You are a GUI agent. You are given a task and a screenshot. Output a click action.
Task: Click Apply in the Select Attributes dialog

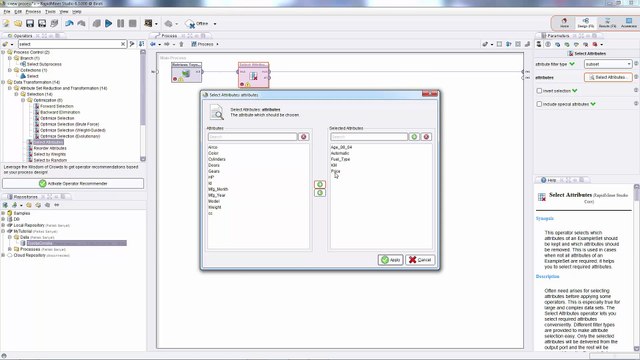click(391, 260)
